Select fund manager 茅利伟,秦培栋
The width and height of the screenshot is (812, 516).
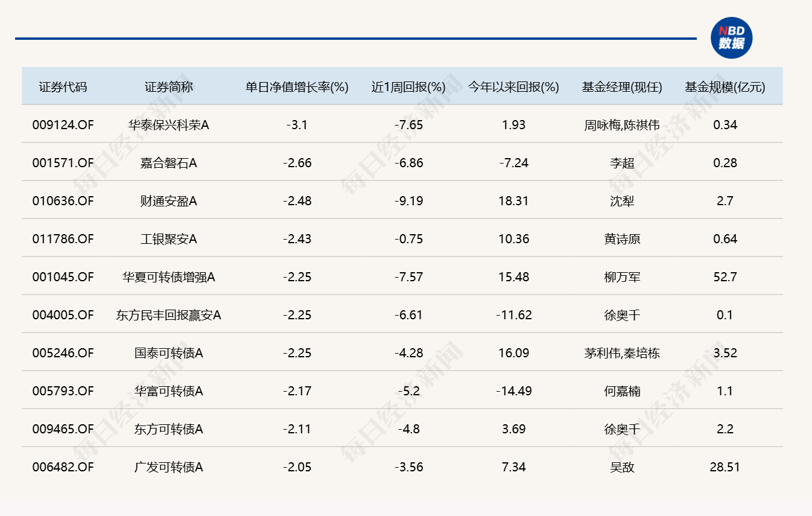point(622,353)
